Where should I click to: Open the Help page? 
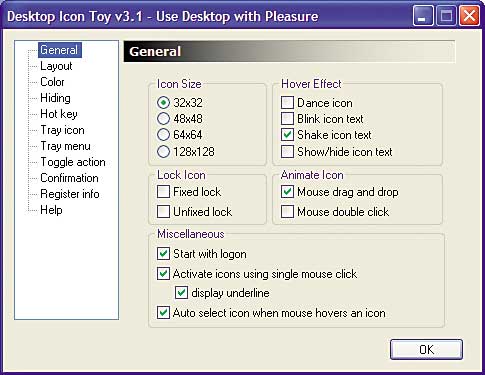pos(51,210)
